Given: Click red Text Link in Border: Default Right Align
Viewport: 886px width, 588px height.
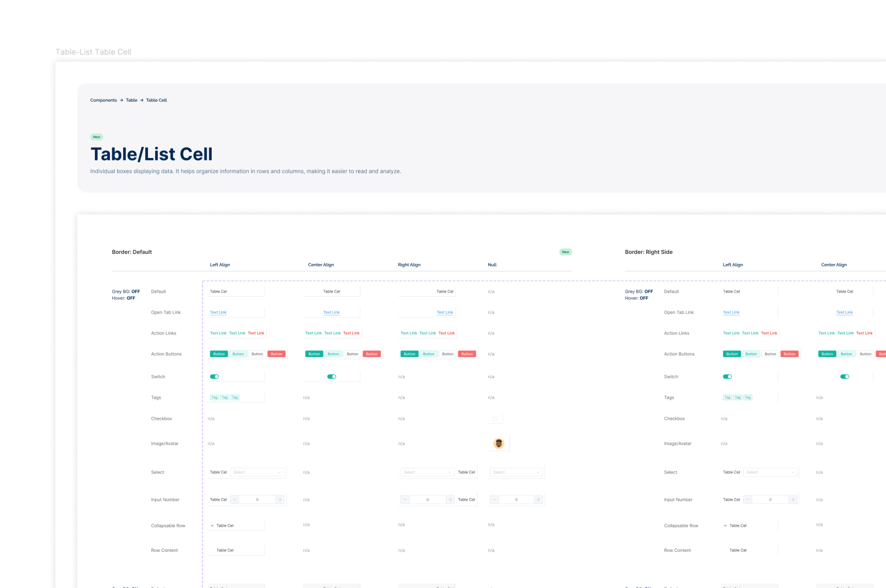Looking at the screenshot, I should point(447,333).
